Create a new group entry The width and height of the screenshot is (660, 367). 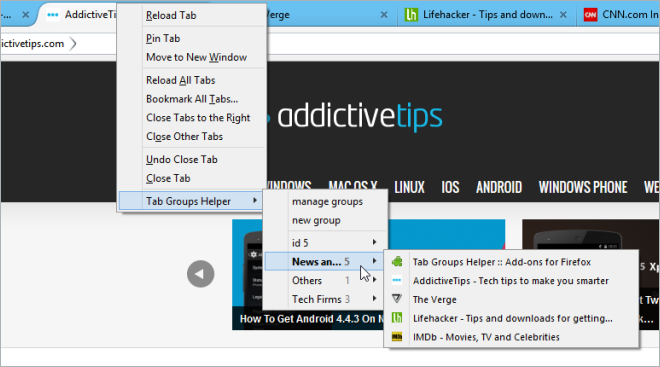tap(316, 220)
